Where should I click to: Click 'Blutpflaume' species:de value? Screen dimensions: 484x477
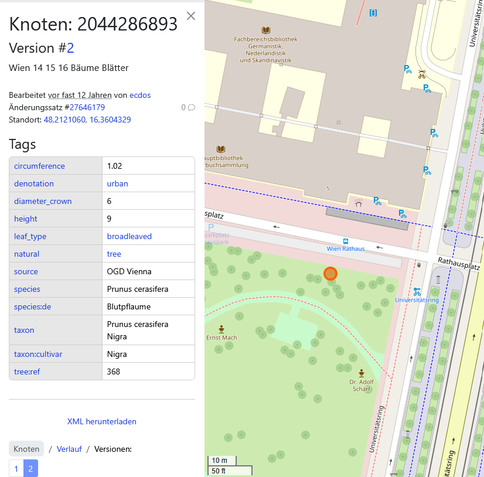tap(129, 307)
